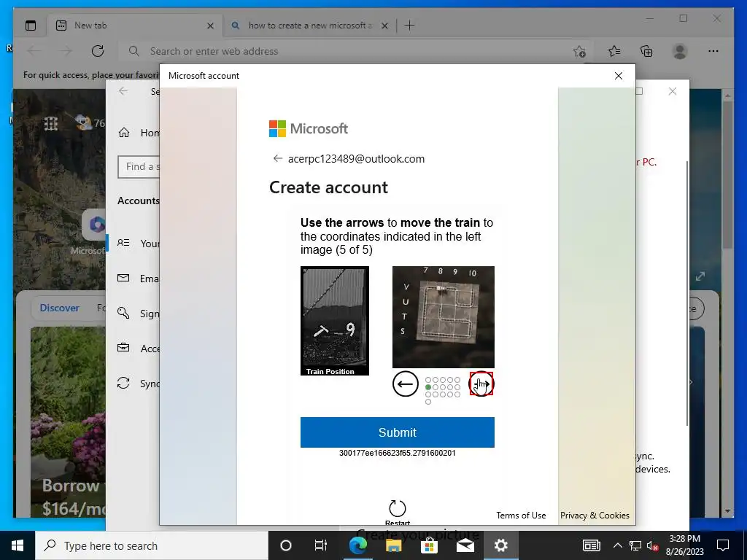
Task: Open the Borrow loan ad card
Action: coord(69,421)
